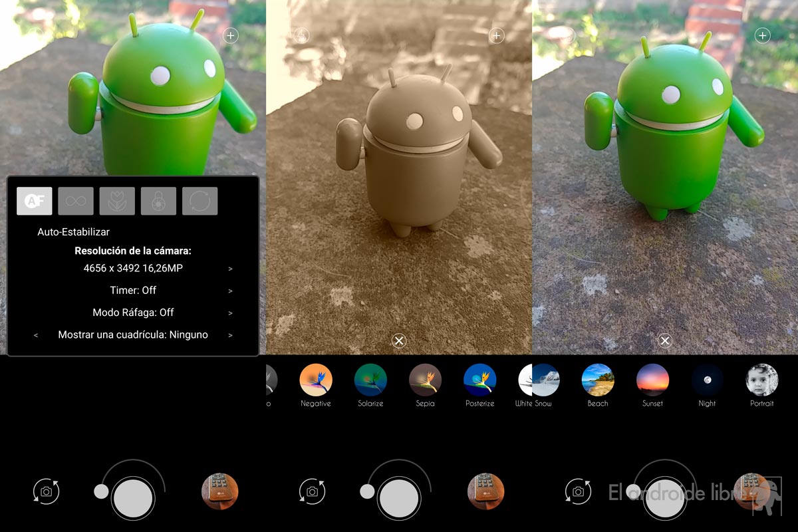798x532 pixels.
Task: Tap the locked focus padlock icon
Action: point(158,201)
